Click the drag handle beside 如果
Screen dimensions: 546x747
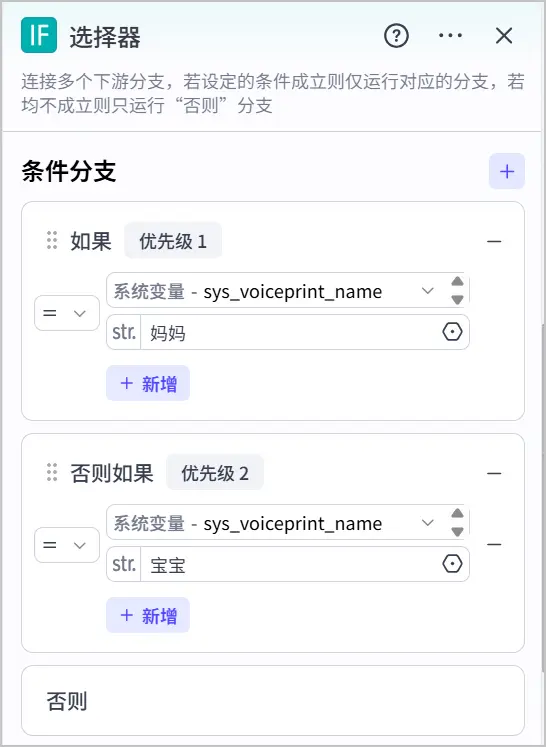pos(52,241)
